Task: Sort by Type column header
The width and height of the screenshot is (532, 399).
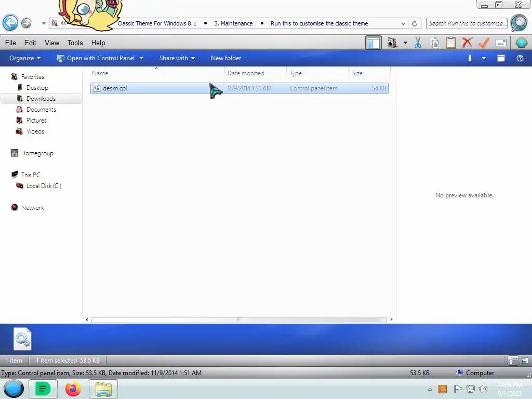Action: [317, 73]
